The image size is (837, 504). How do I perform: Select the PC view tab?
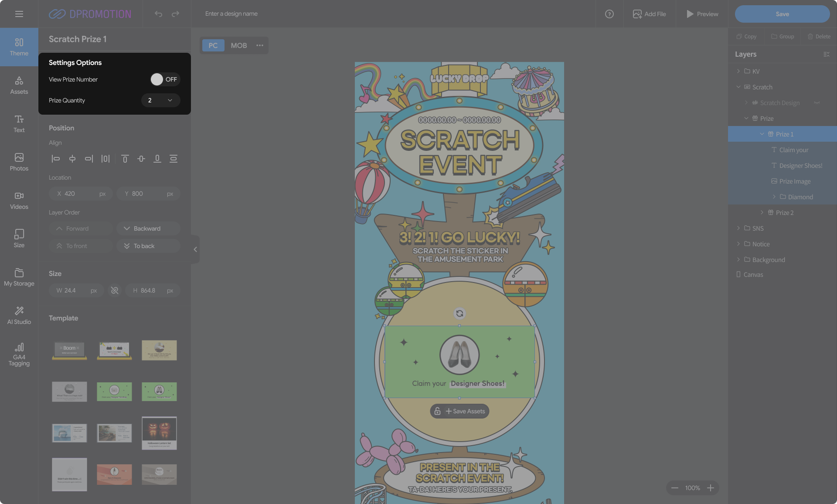(x=213, y=45)
